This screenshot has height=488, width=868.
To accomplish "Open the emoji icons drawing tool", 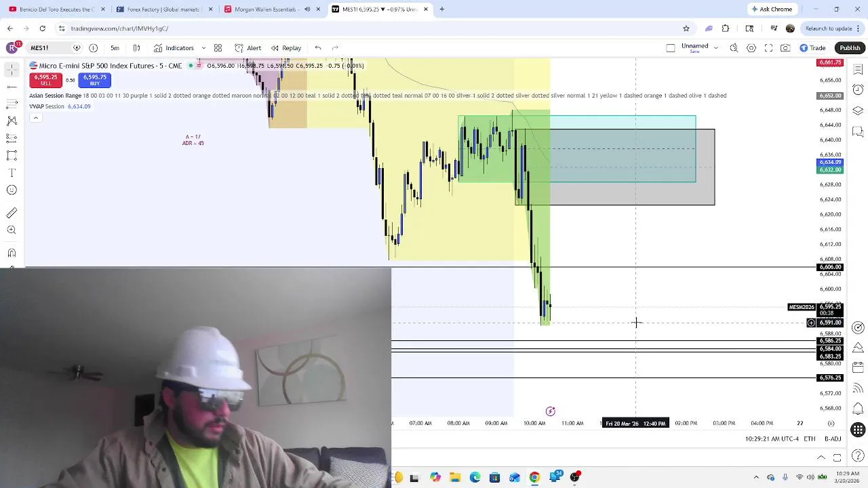I will pos(12,190).
